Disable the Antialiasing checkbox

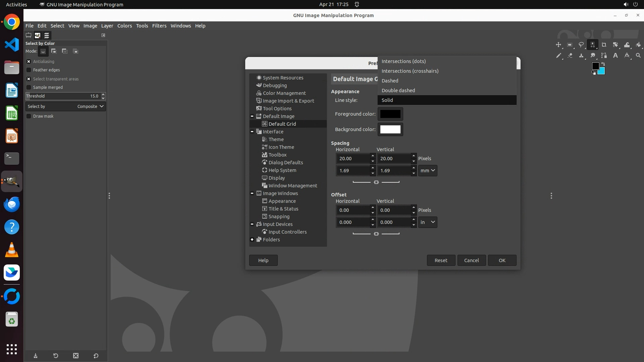click(x=29, y=62)
